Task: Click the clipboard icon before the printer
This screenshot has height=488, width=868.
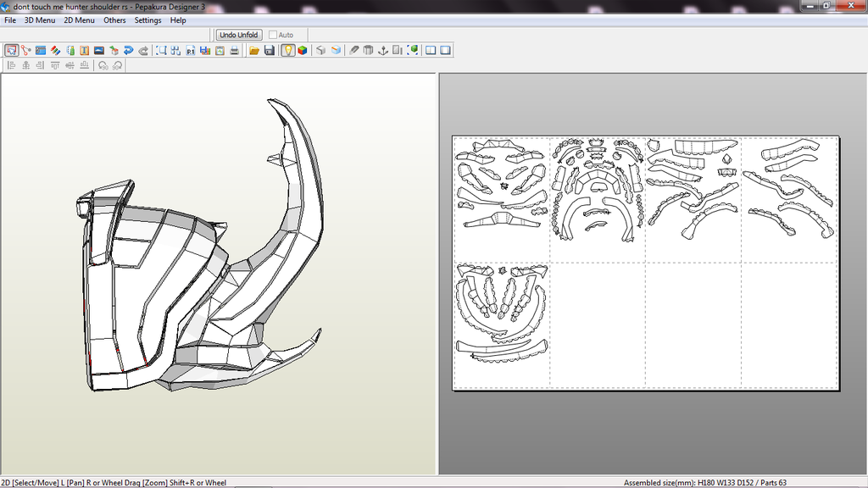Action: 220,50
